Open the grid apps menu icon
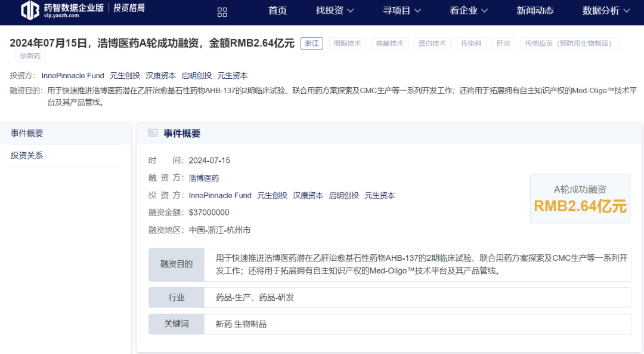The height and width of the screenshot is (354, 644). pyautogui.click(x=222, y=13)
